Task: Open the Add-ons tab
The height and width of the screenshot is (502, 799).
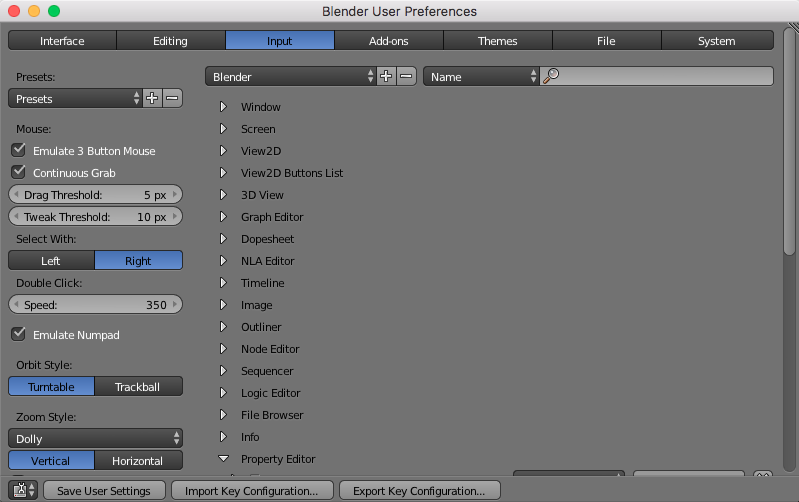Action: coord(389,40)
